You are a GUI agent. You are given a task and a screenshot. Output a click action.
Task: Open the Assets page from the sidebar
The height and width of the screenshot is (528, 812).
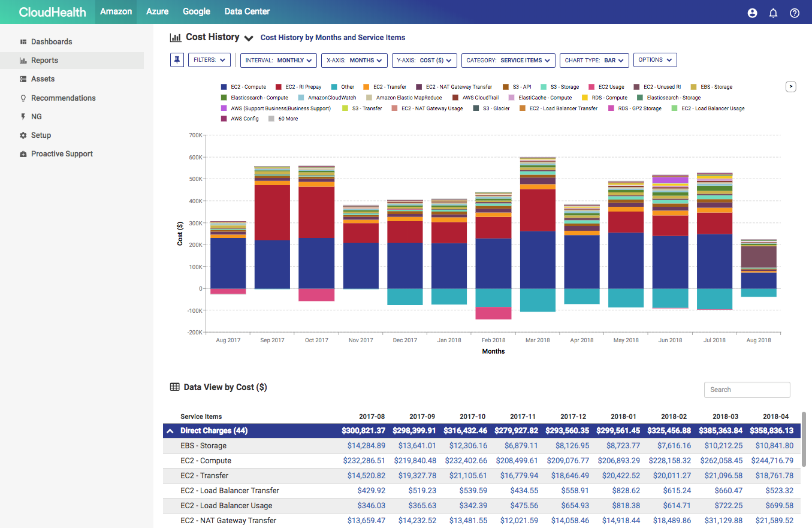click(44, 79)
